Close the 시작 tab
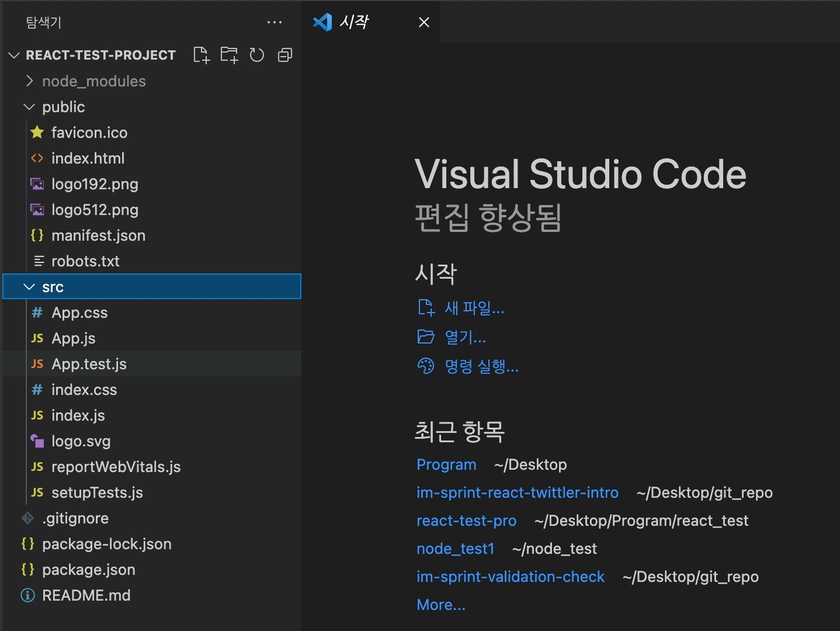This screenshot has height=631, width=840. (424, 22)
